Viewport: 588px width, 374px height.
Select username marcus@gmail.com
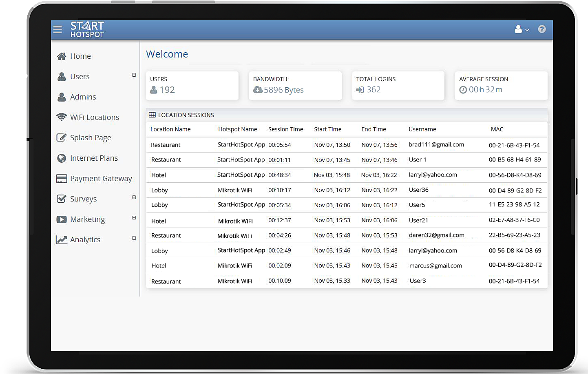[435, 266]
